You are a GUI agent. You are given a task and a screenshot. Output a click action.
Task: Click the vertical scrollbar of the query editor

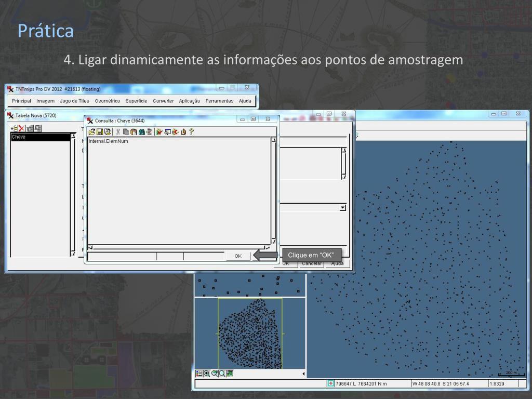point(273,190)
